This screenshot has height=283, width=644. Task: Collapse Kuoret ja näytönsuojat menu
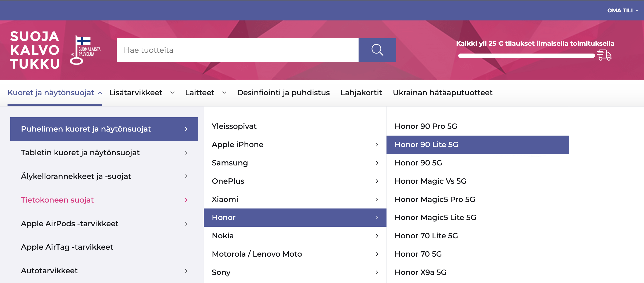tap(55, 93)
